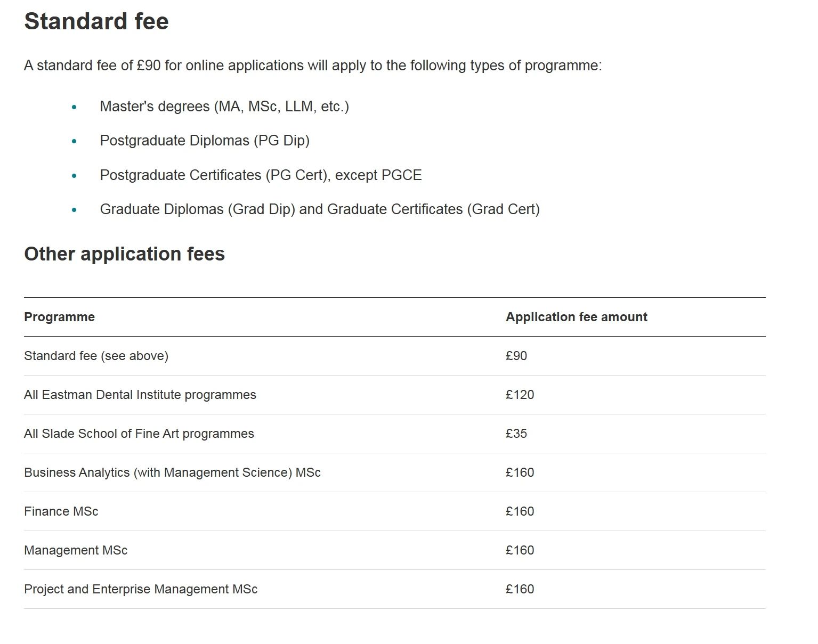Select the Eastman Dental Institute programmes row
The height and width of the screenshot is (644, 818).
coord(395,395)
